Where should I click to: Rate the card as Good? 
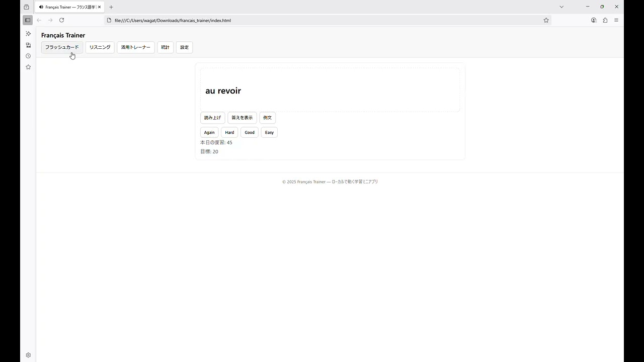pos(250,132)
